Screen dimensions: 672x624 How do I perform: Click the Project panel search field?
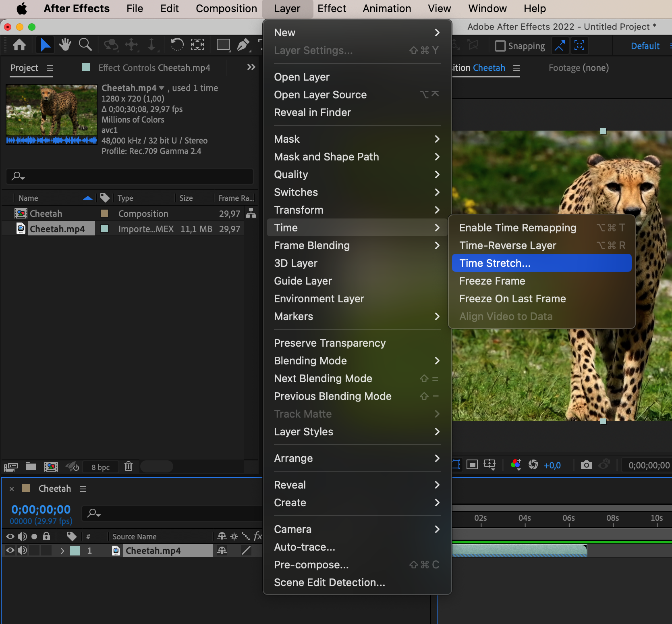130,176
